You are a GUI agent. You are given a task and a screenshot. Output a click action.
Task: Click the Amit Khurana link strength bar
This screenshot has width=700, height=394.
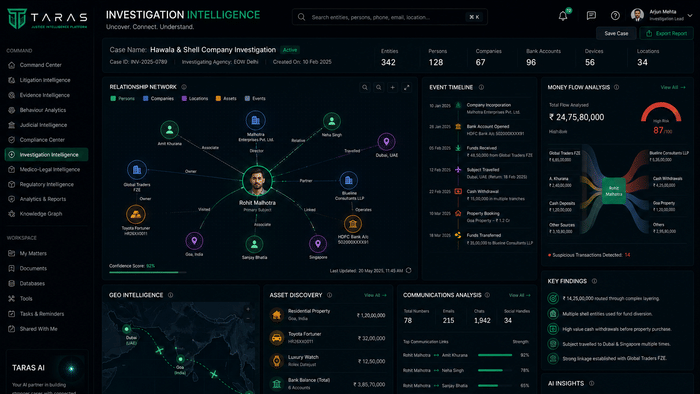coord(495,355)
